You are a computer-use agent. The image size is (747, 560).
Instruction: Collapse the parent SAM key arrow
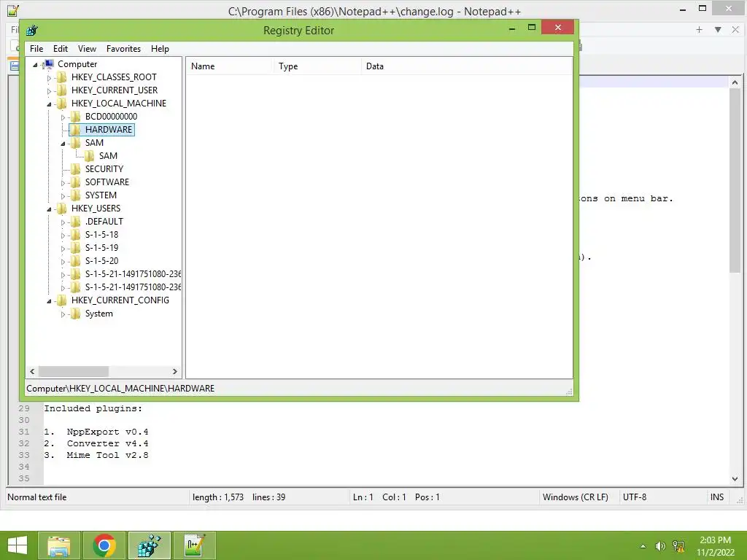click(x=63, y=144)
